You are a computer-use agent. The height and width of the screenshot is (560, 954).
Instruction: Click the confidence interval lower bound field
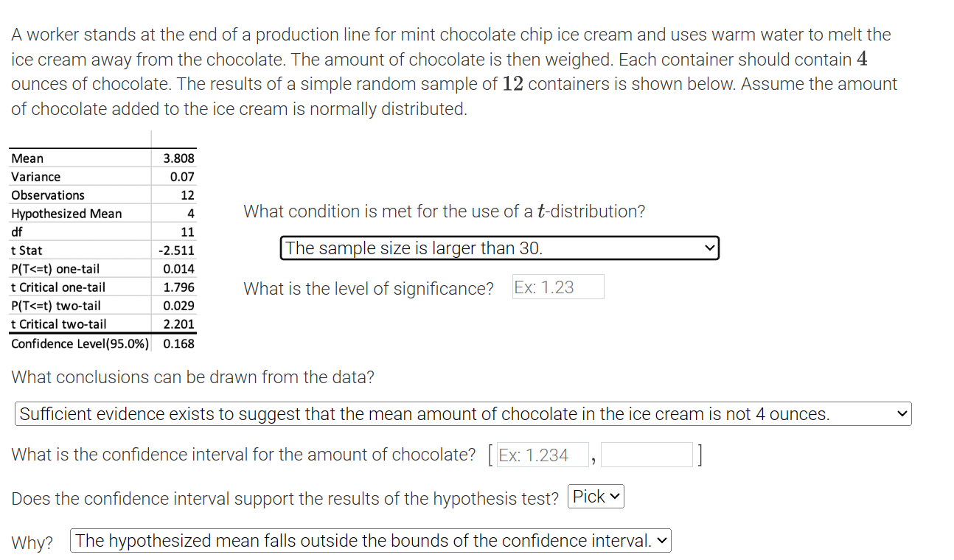pos(541,455)
